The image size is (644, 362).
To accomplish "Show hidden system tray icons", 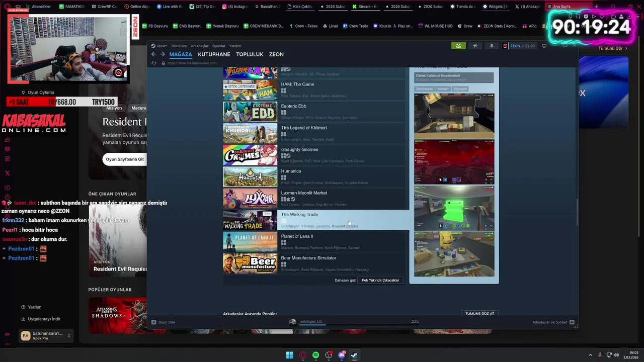I will click(x=591, y=355).
